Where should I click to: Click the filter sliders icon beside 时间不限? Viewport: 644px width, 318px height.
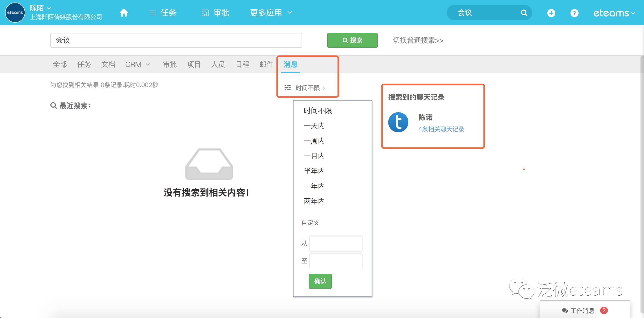click(287, 88)
